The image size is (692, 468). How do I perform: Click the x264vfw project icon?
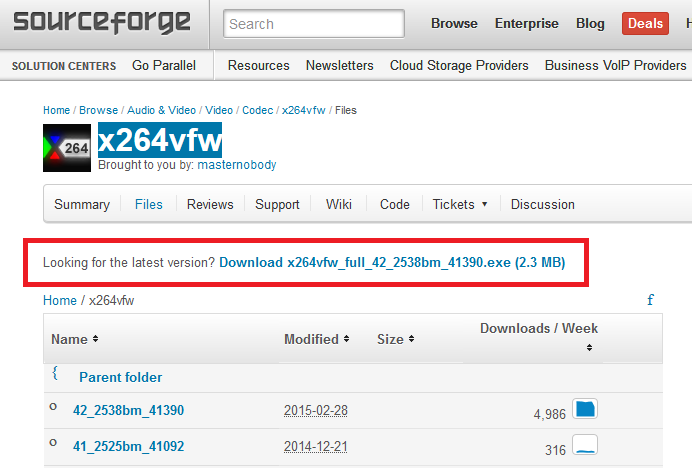67,148
